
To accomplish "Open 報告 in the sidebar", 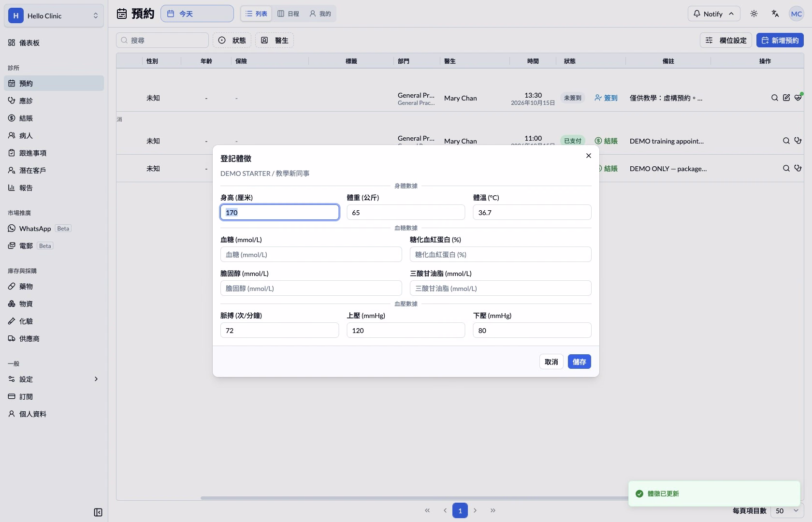I will (54, 188).
